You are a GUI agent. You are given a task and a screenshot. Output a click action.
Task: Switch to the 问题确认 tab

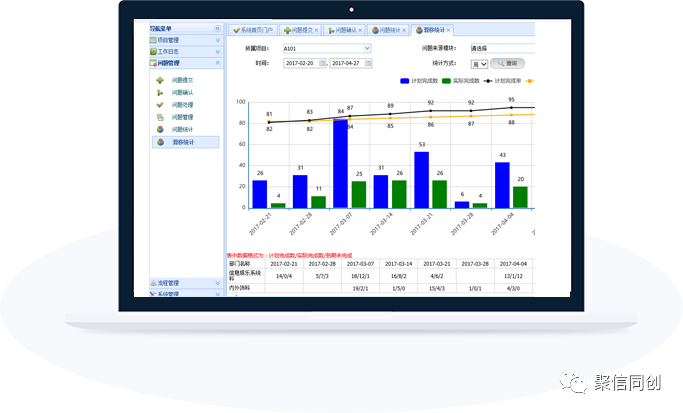click(x=345, y=30)
